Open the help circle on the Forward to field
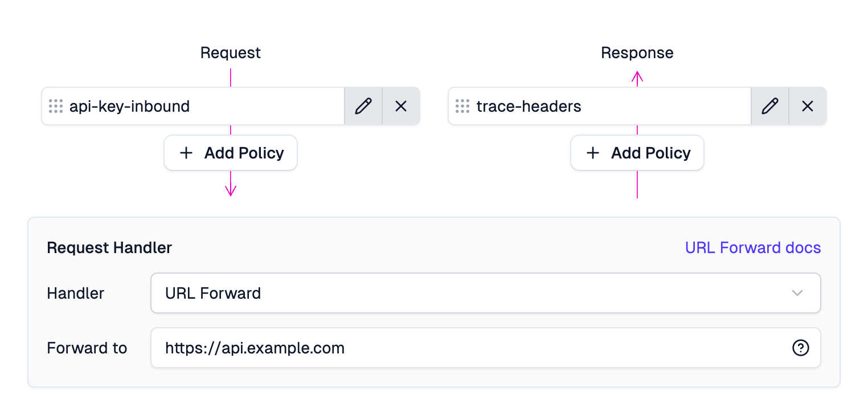The height and width of the screenshot is (415, 868). point(800,348)
